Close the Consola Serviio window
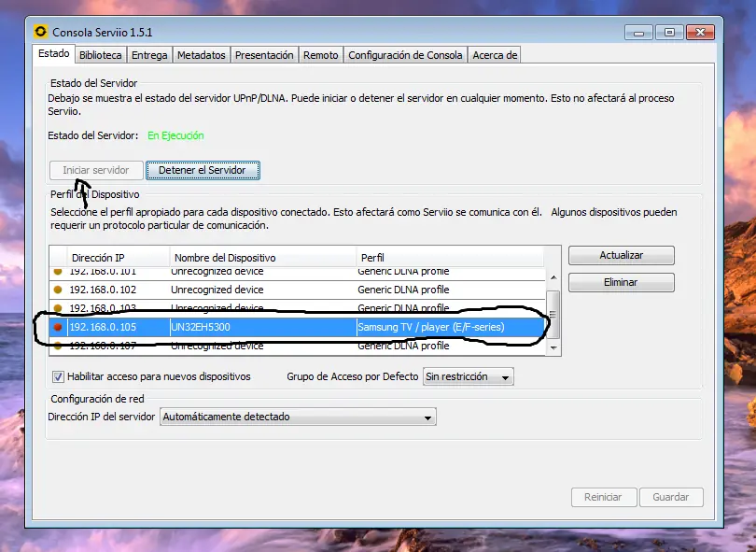756x552 pixels. click(x=700, y=33)
